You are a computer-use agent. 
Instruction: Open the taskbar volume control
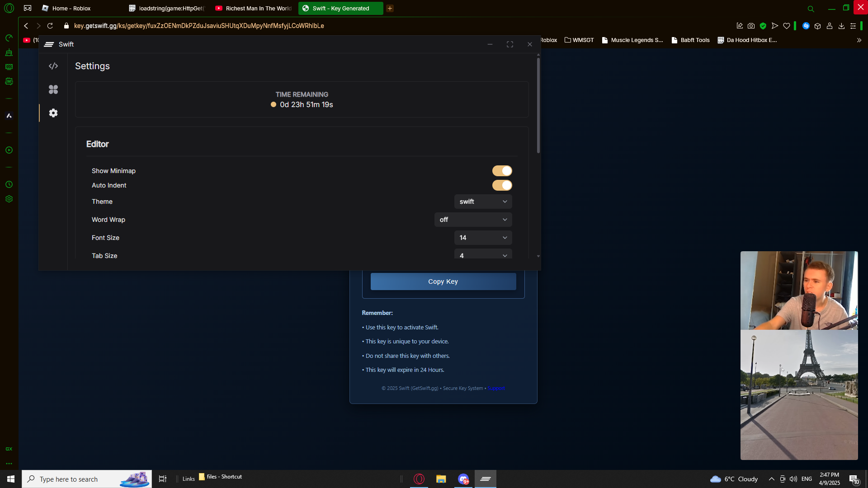(x=793, y=479)
